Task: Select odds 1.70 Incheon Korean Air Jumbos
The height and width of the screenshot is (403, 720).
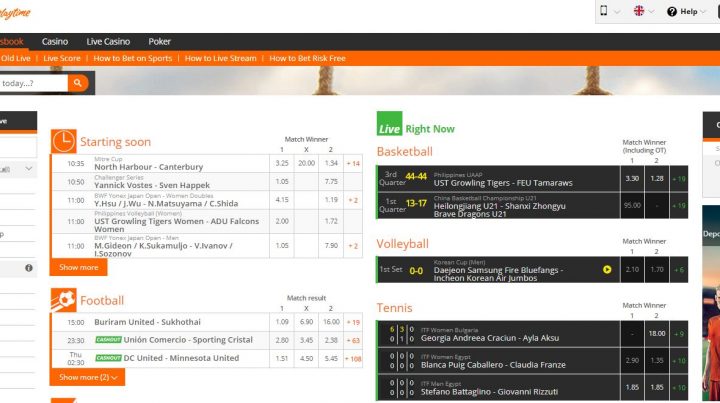Action: [x=657, y=269]
